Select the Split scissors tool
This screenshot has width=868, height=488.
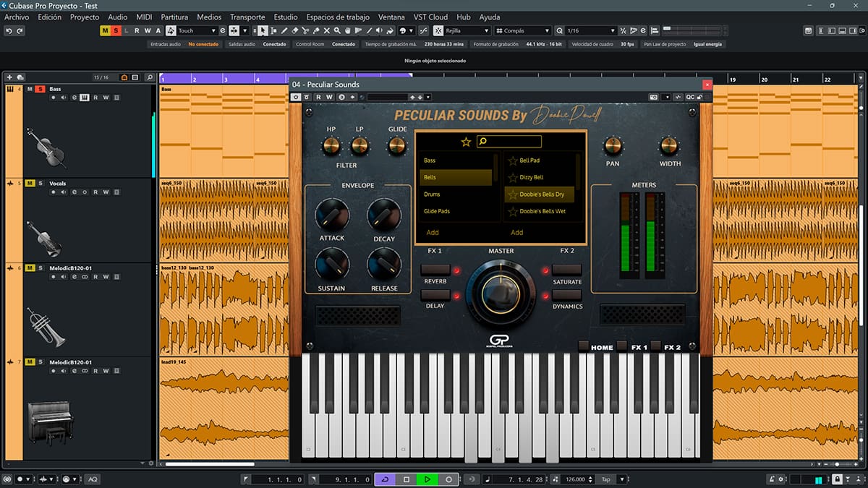[x=306, y=31]
